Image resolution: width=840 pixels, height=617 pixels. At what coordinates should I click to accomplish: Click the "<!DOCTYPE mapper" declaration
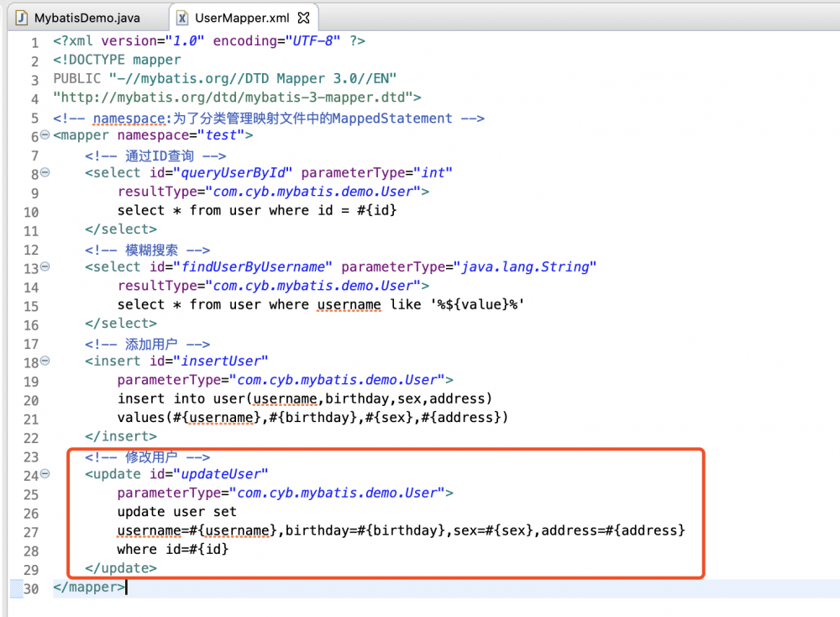[117, 60]
